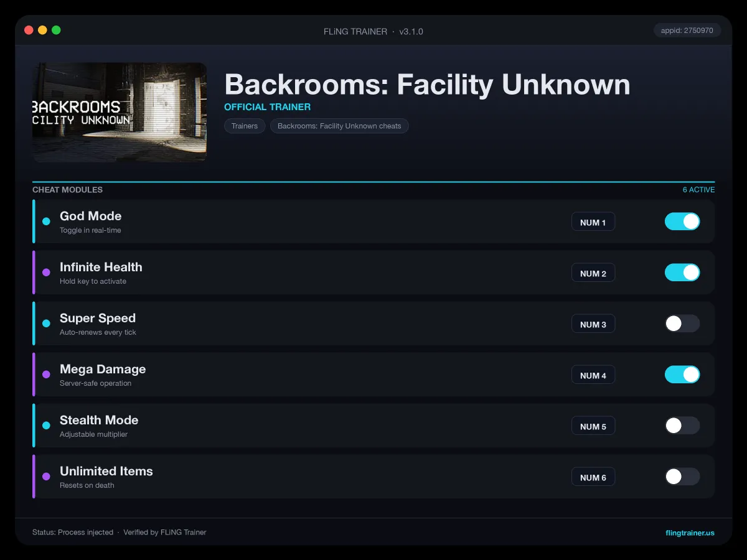
Task: Enable the Unlimited Items switch
Action: [x=682, y=477]
